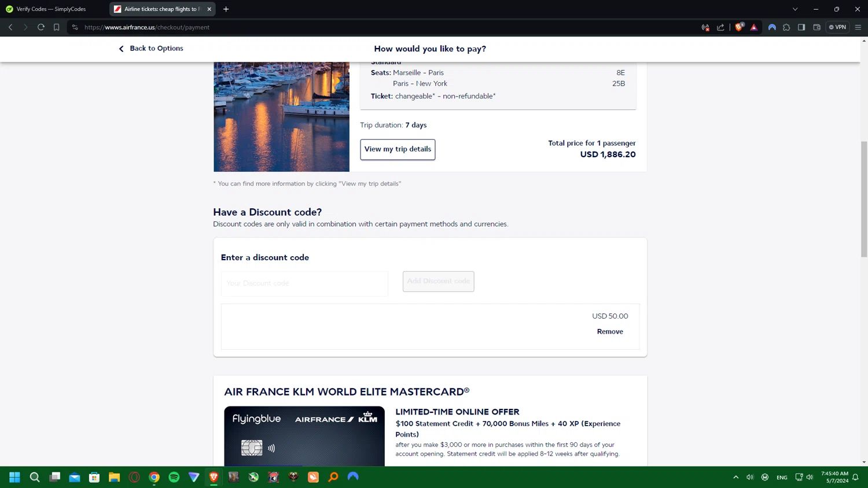Click the LIMITED-TIME ONLINE OFFER heading

click(457, 412)
